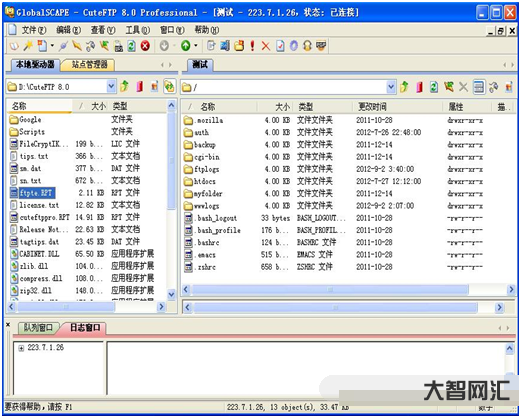The image size is (519, 416).
Task: Sort remote list by 更改时间 column header
Action: click(398, 107)
